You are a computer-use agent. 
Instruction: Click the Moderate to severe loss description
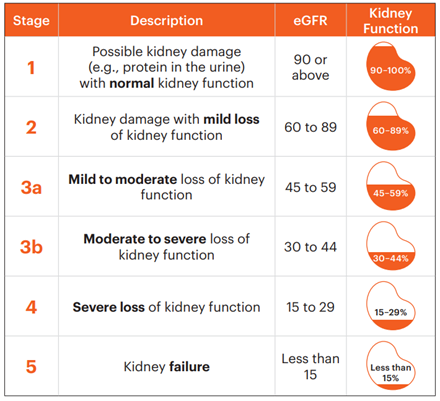(166, 247)
